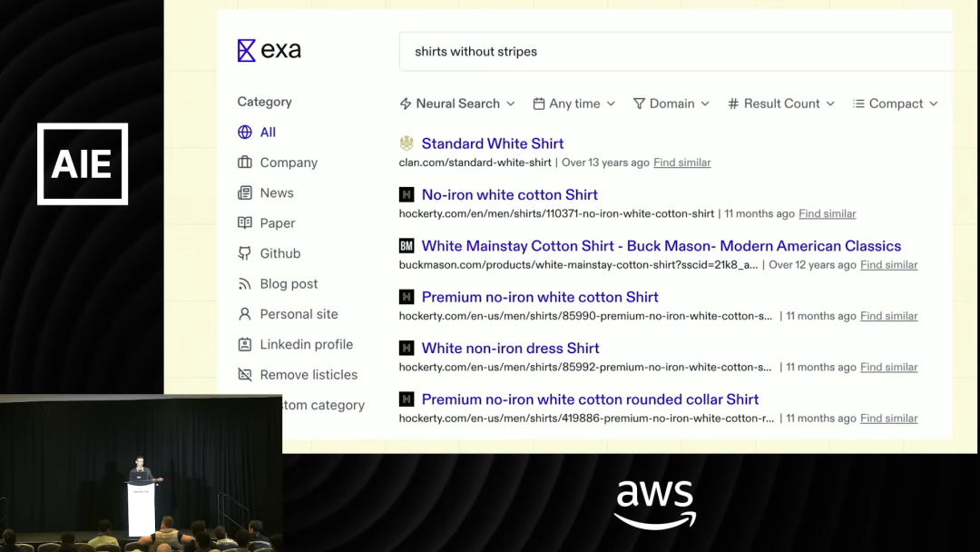Image resolution: width=980 pixels, height=552 pixels.
Task: Click Find similar for the 110371 hockerty result
Action: point(827,213)
